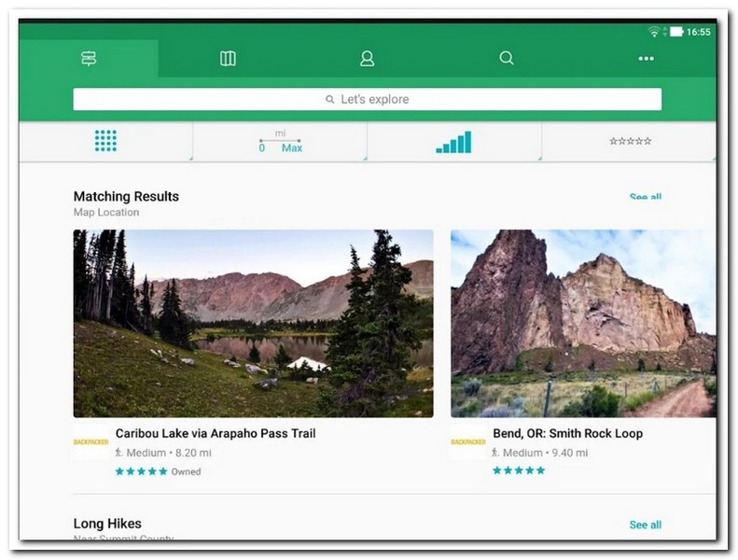Tap the magnifier search tab icon
738x560 pixels.
(x=507, y=58)
